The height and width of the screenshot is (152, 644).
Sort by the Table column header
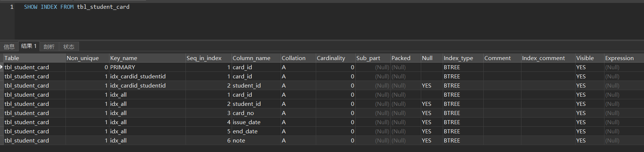point(34,58)
